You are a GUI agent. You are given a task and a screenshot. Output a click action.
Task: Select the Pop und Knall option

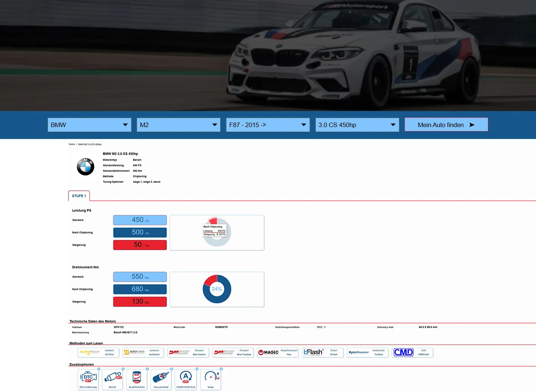click(161, 379)
